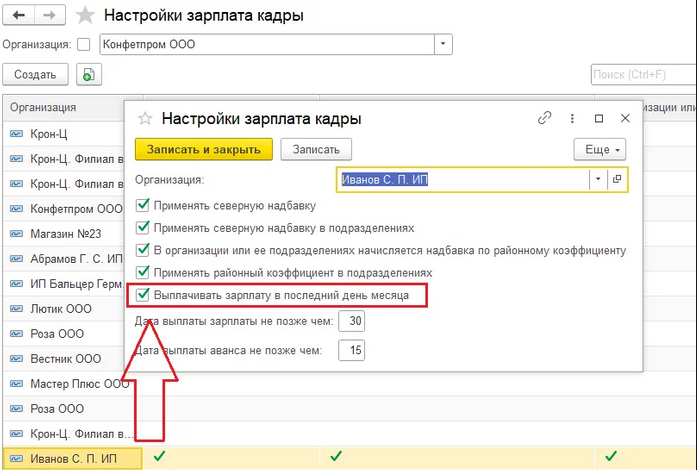
Task: Click the favorites star in dialog title
Action: [145, 119]
